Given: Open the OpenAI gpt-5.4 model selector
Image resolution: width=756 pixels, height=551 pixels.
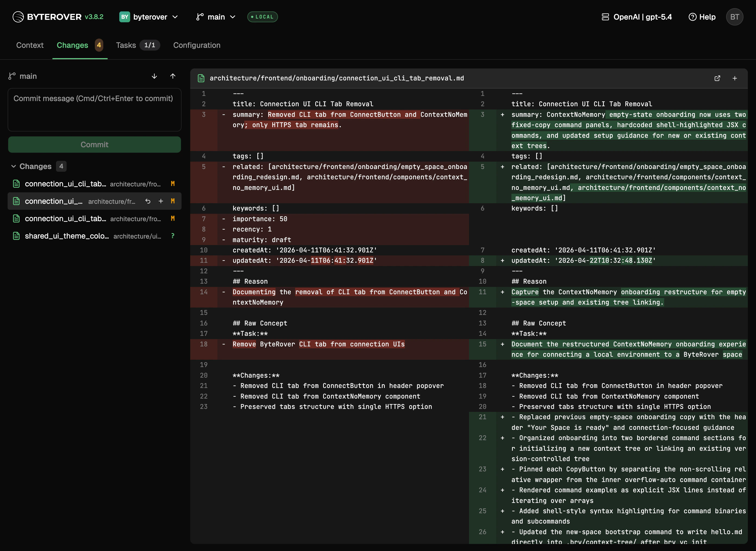Looking at the screenshot, I should [636, 17].
